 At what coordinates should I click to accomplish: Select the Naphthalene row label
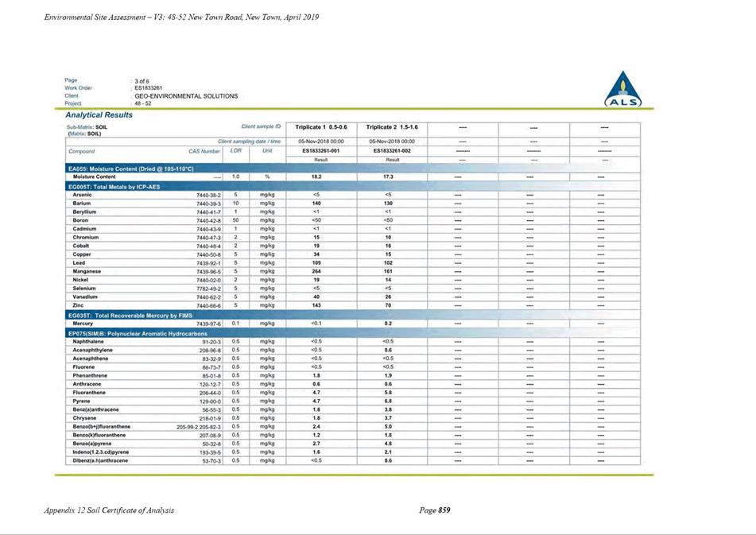click(88, 341)
